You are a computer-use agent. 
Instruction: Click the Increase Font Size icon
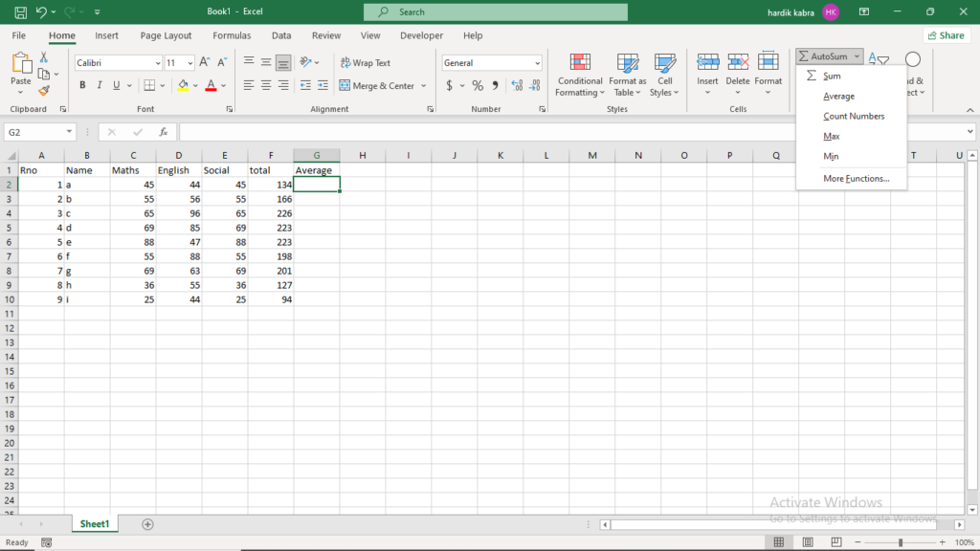coord(205,62)
